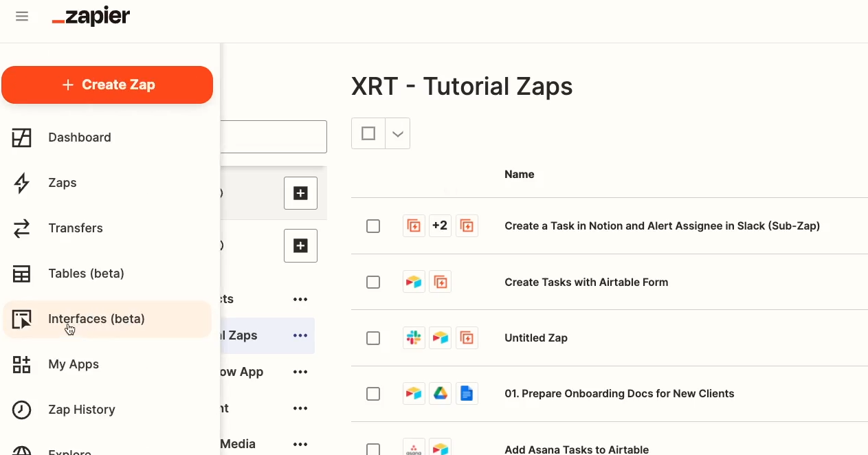Click first Sub-Zap icon in Notion task row

pos(414,226)
